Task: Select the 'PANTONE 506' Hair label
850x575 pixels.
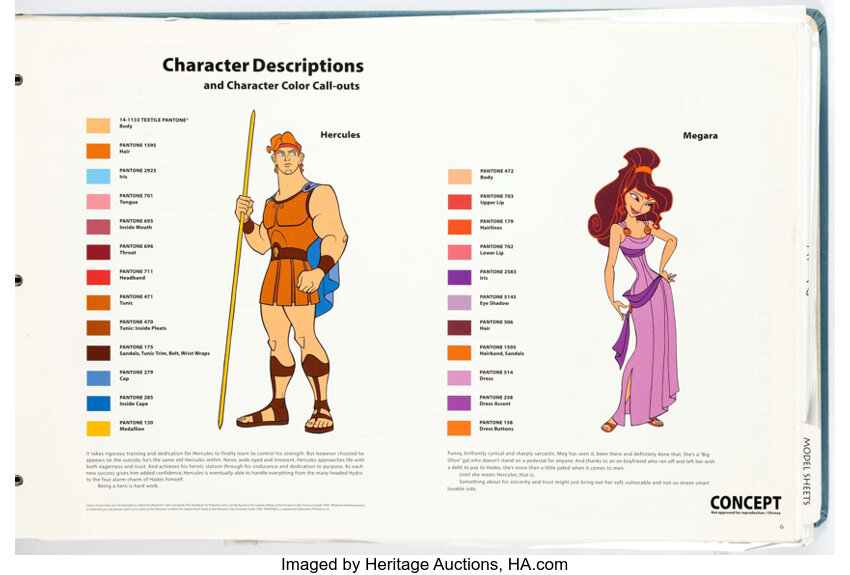Action: tap(496, 325)
